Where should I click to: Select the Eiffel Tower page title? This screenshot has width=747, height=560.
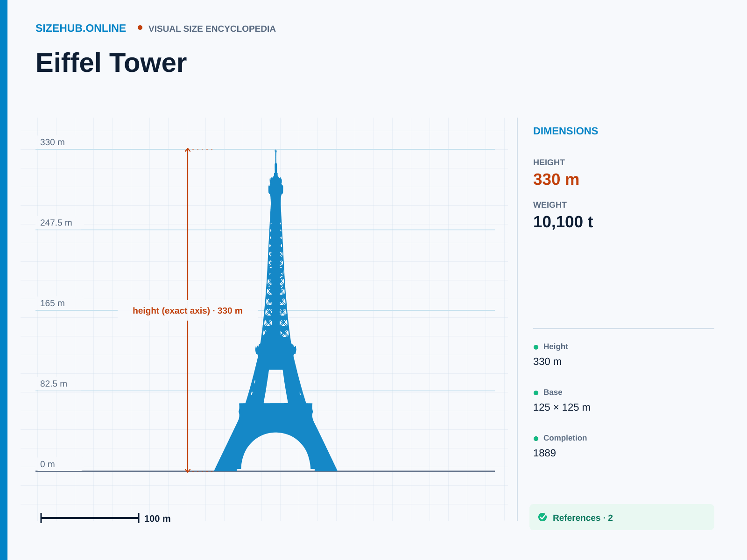tap(111, 63)
